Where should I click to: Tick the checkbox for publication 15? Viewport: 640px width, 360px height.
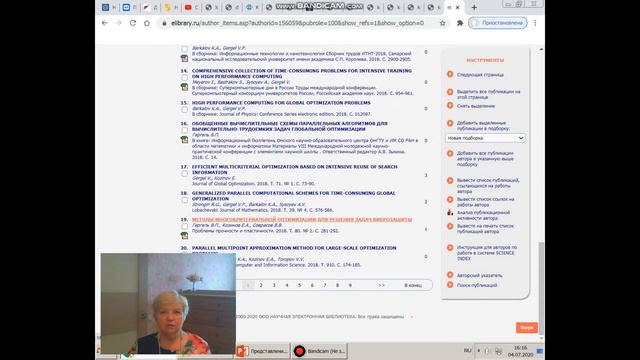(x=184, y=110)
